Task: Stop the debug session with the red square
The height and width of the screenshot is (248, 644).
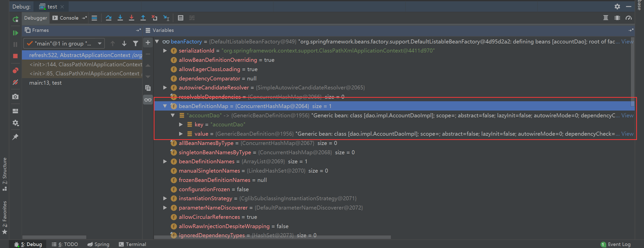Action: [x=15, y=56]
